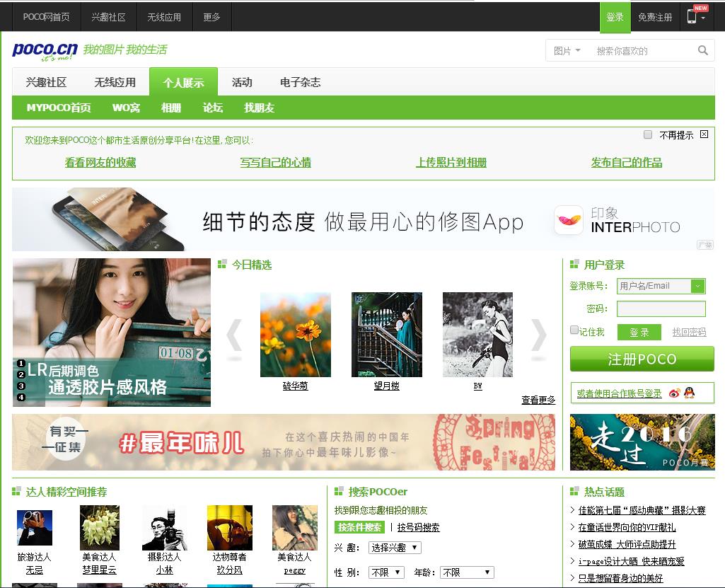Select slide number 3 on banner
The height and width of the screenshot is (588, 725).
coord(21,386)
